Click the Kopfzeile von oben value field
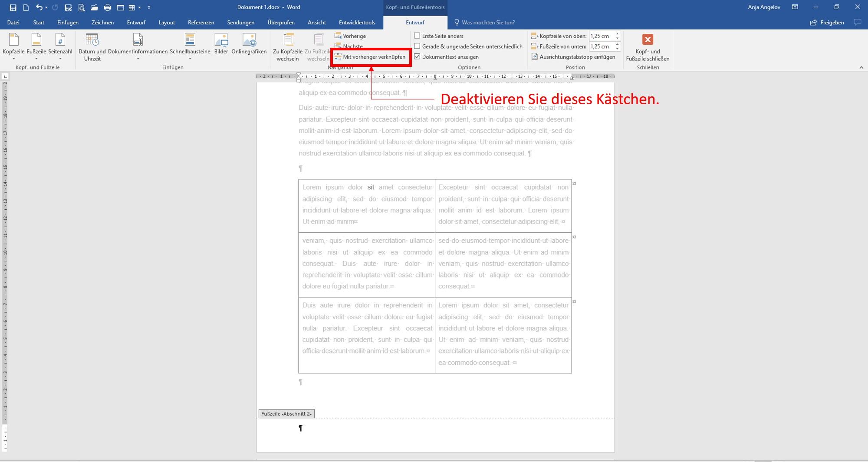 [602, 36]
